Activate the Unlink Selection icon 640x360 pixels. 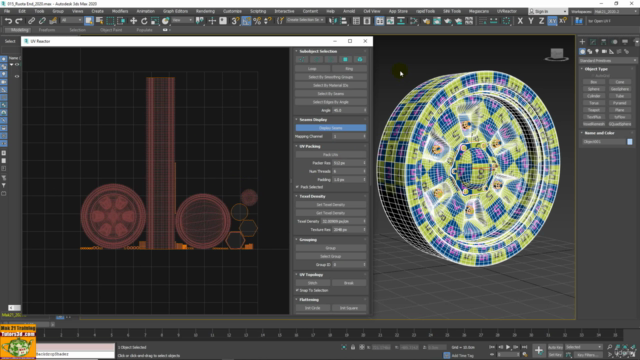(42, 20)
